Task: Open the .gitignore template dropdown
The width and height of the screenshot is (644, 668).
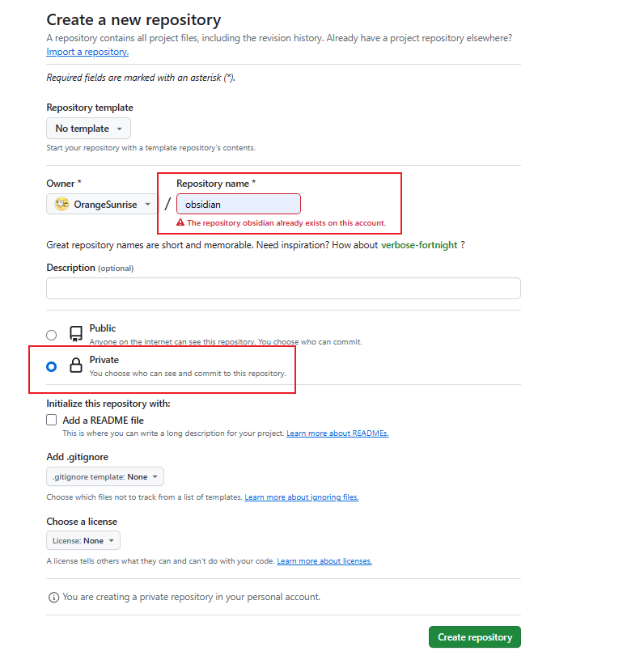Action: click(105, 477)
